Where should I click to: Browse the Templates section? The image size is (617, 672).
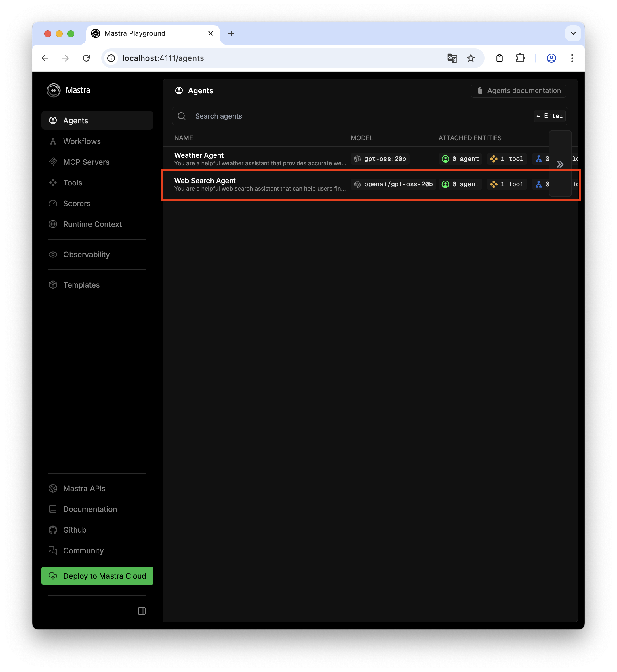(81, 285)
